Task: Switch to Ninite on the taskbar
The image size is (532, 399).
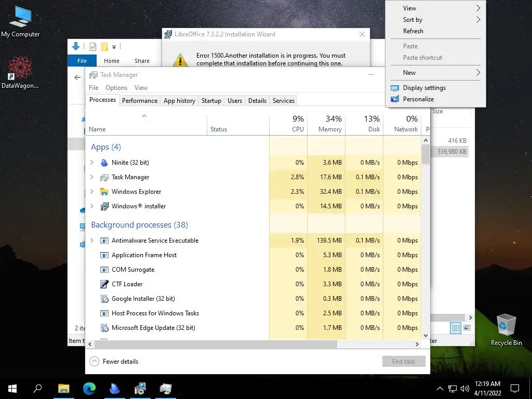Action: (115, 389)
